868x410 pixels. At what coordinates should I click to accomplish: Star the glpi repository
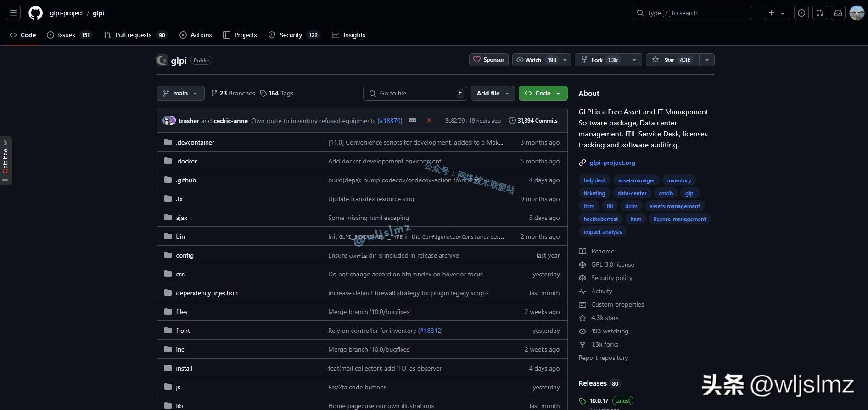[672, 60]
